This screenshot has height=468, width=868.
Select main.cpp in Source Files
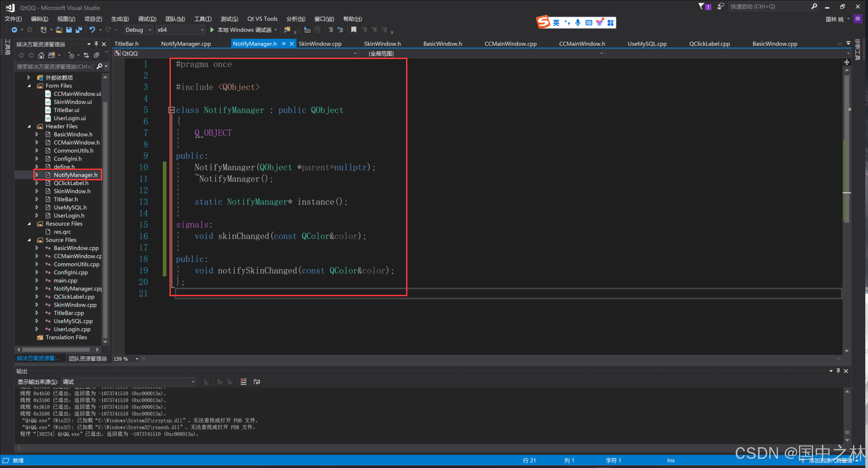pyautogui.click(x=65, y=280)
